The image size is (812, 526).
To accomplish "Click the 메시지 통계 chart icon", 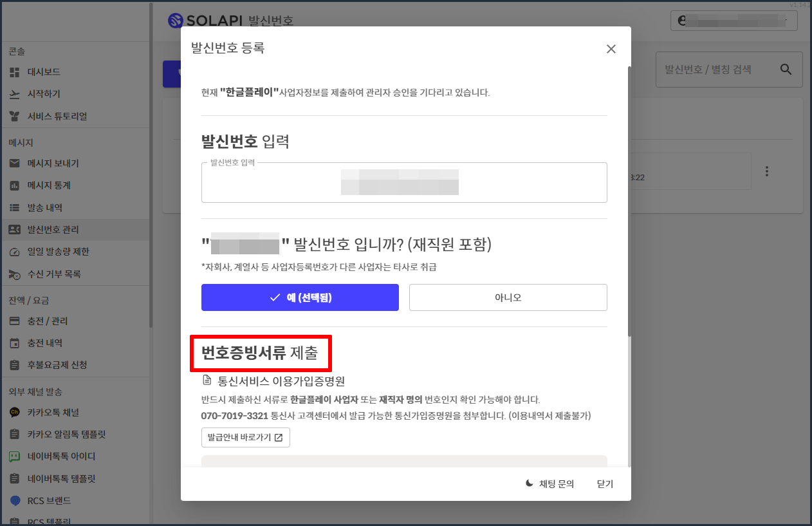I will point(15,185).
